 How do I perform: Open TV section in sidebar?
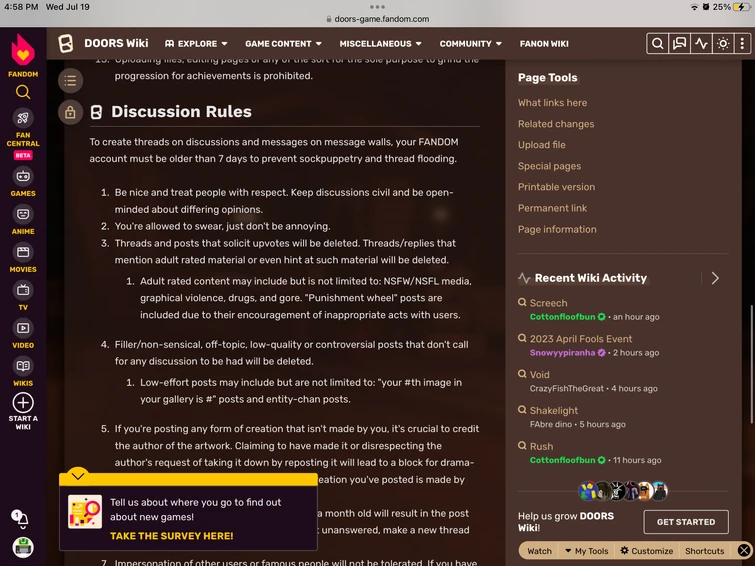(x=23, y=297)
